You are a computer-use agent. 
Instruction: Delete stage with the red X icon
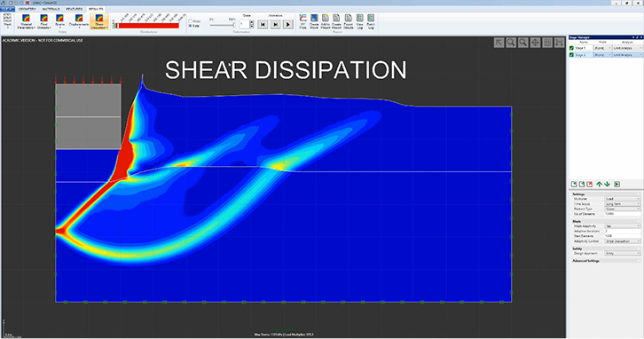[590, 184]
